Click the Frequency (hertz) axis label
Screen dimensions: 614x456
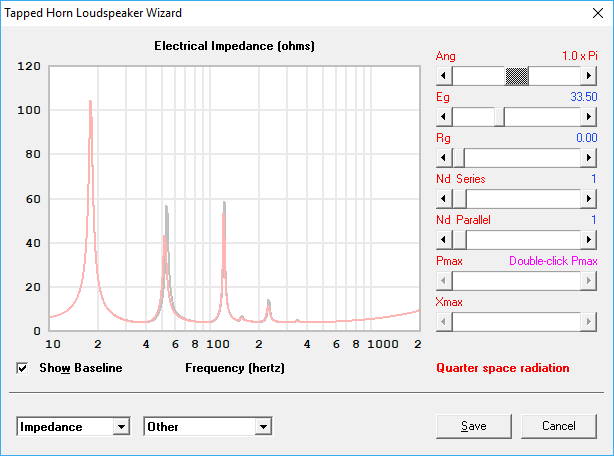click(x=235, y=368)
